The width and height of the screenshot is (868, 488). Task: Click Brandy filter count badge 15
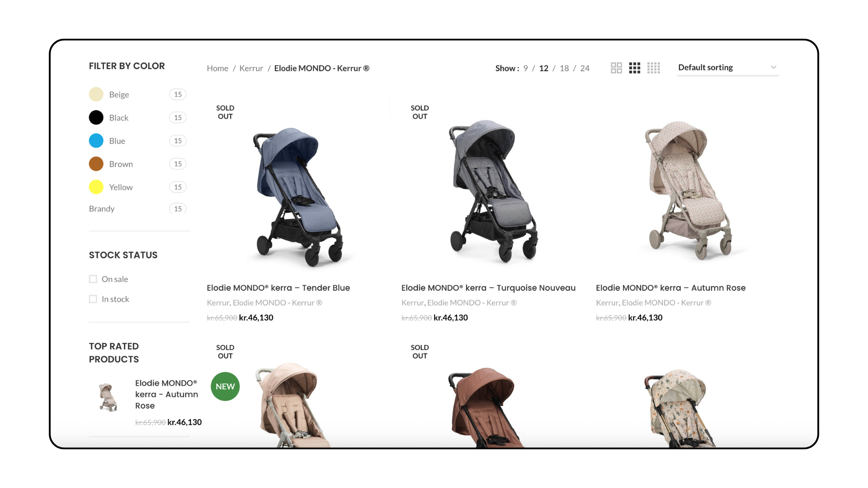tap(178, 209)
